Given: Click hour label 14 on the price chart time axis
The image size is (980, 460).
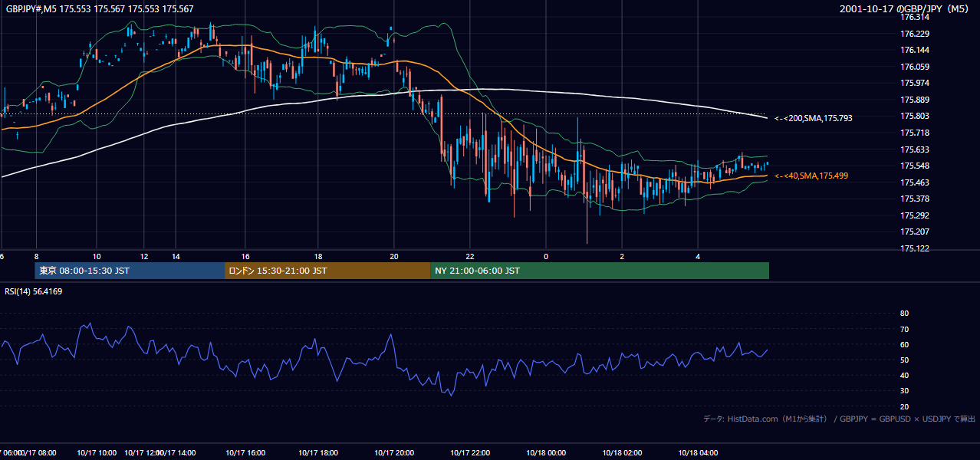Looking at the screenshot, I should (x=176, y=256).
